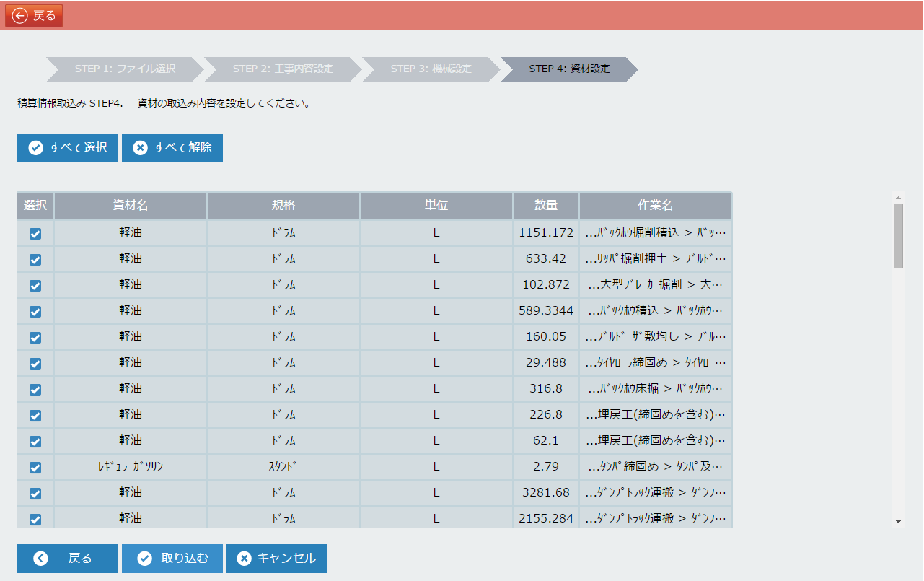Image resolution: width=924 pixels, height=581 pixels.
Task: Click the 規格 column header
Action: [x=283, y=206]
